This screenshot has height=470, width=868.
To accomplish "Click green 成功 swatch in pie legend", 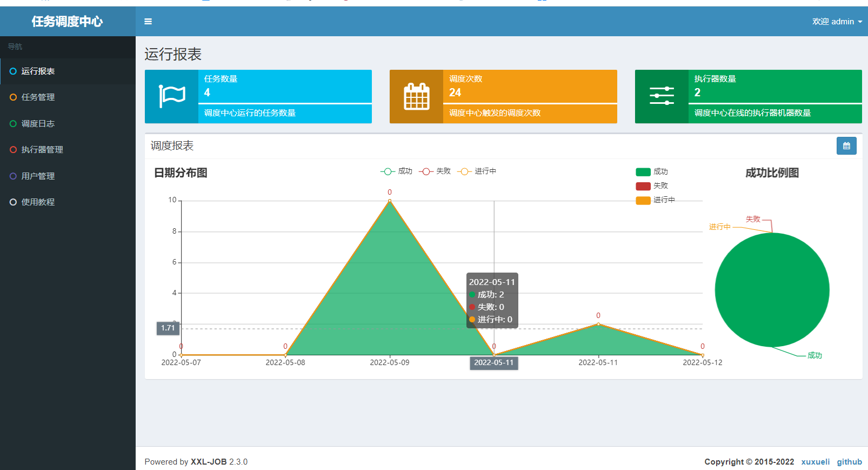I will point(643,172).
